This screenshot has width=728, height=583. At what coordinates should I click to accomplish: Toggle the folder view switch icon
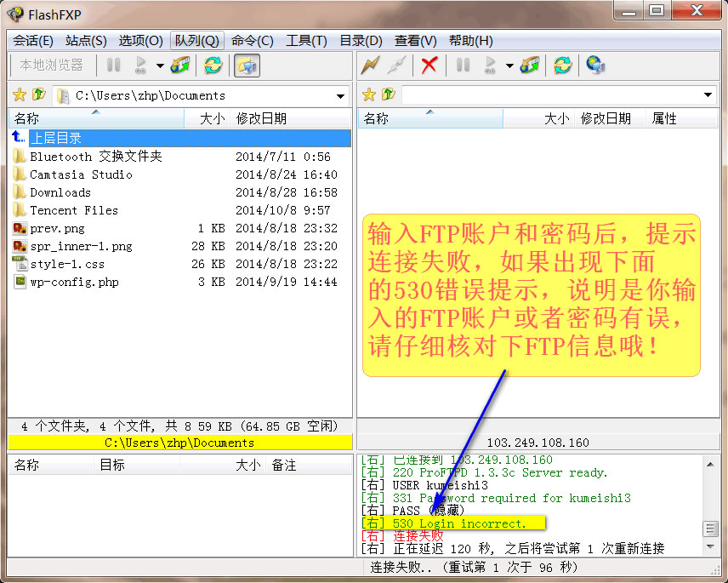coord(247,66)
